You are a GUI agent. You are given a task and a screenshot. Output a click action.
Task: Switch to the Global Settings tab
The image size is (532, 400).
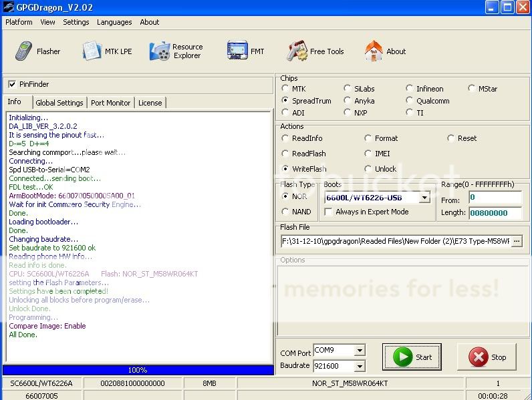pos(59,103)
